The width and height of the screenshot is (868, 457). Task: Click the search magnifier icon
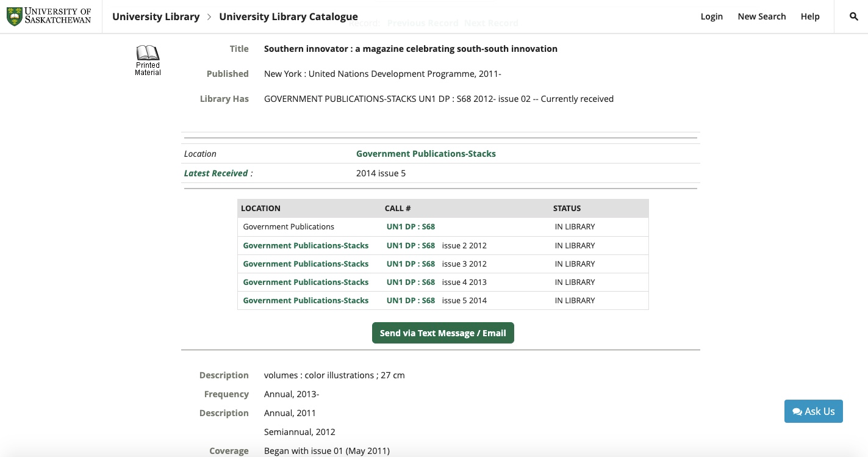point(853,16)
